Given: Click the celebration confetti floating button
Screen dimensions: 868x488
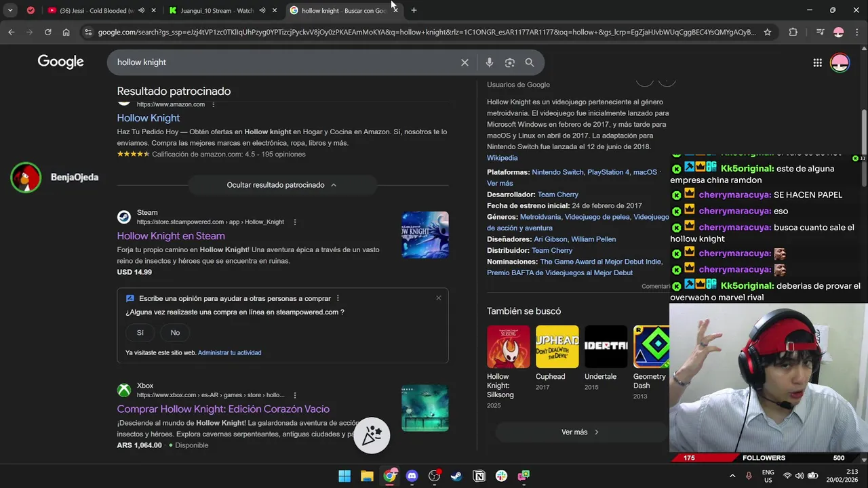Looking at the screenshot, I should [372, 435].
